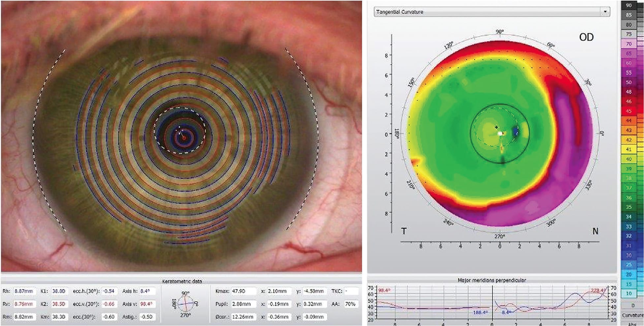Click the Pupil x value -0.19mm
Image resolution: width=644 pixels, height=326 pixels.
(279, 304)
